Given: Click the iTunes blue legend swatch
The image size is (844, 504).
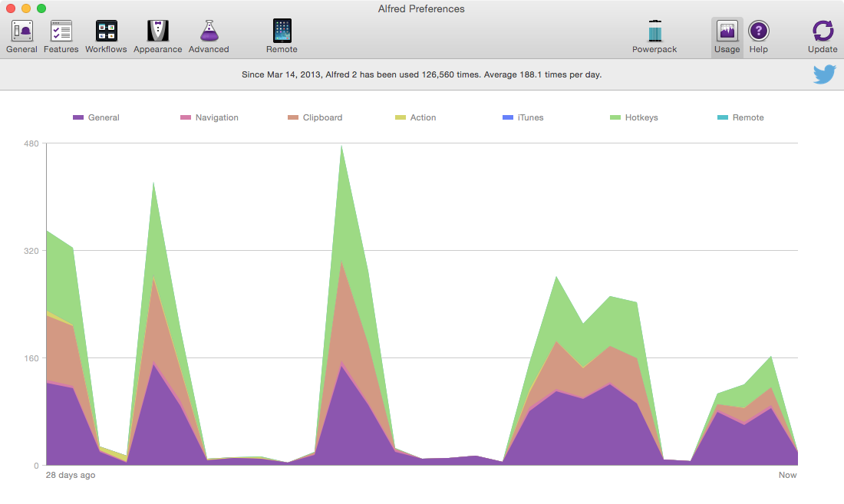Looking at the screenshot, I should coord(508,117).
